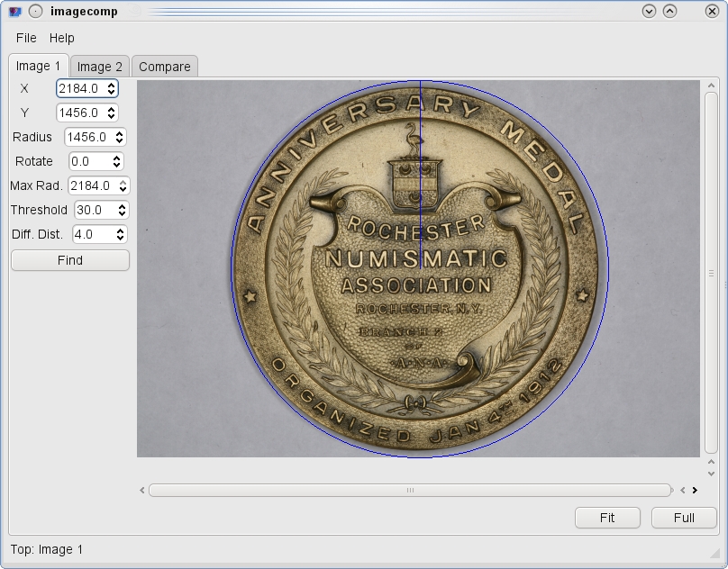Screen dimensions: 728x569
Task: Click the round pin button in title bar
Action: pyautogui.click(x=36, y=11)
